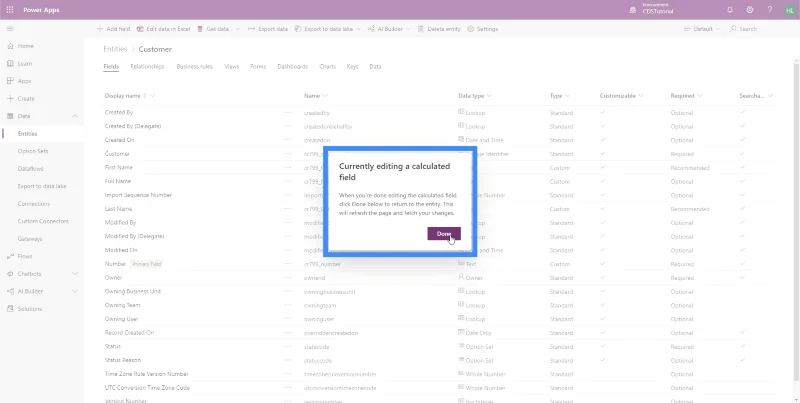The width and height of the screenshot is (800, 403).
Task: Switch to the Relationships tab
Action: click(x=147, y=67)
